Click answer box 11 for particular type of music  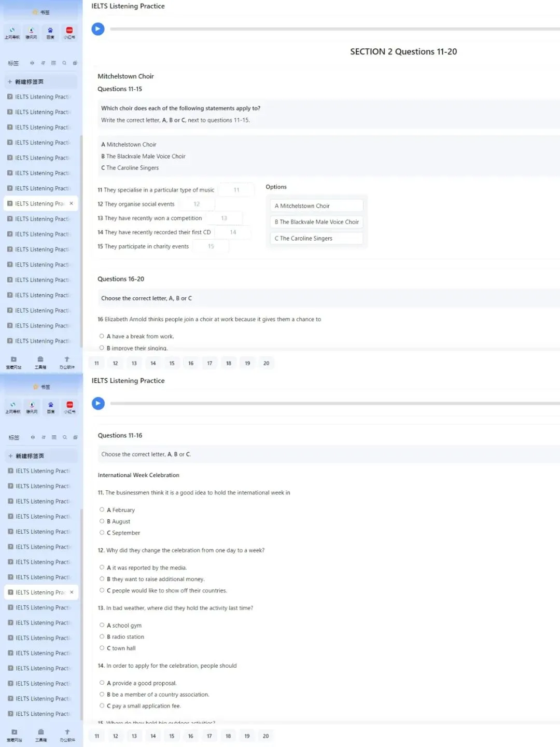pos(236,190)
